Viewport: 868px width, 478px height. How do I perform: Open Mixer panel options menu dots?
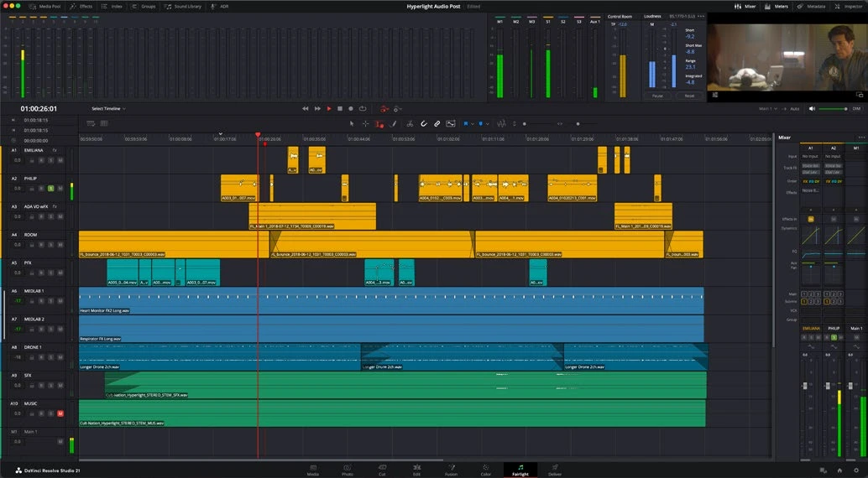861,138
